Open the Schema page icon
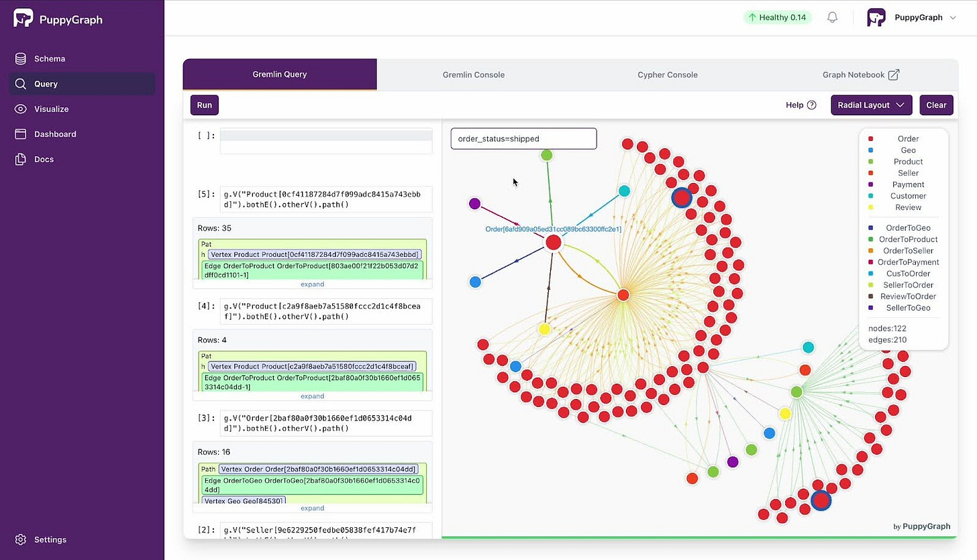 pos(21,58)
